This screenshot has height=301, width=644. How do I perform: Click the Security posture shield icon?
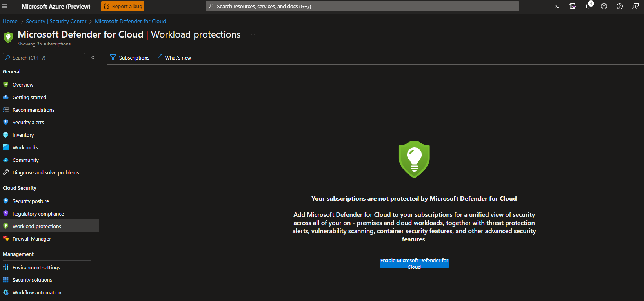pyautogui.click(x=5, y=201)
